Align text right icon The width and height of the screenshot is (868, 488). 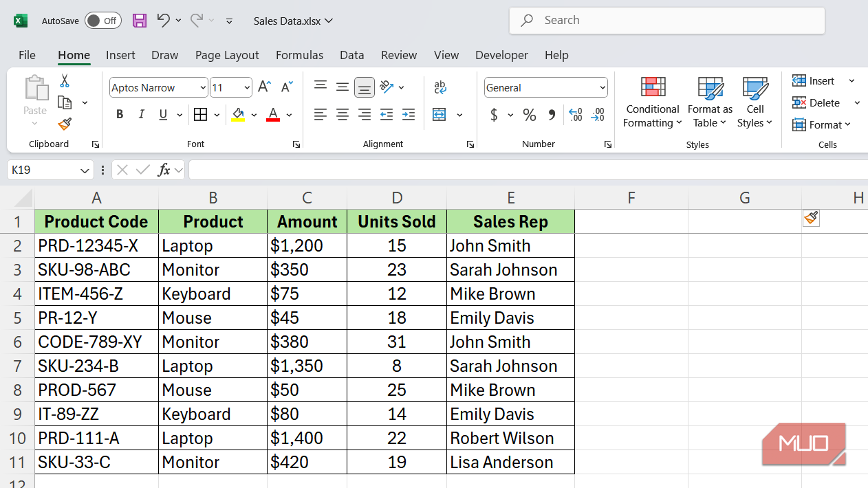(365, 115)
